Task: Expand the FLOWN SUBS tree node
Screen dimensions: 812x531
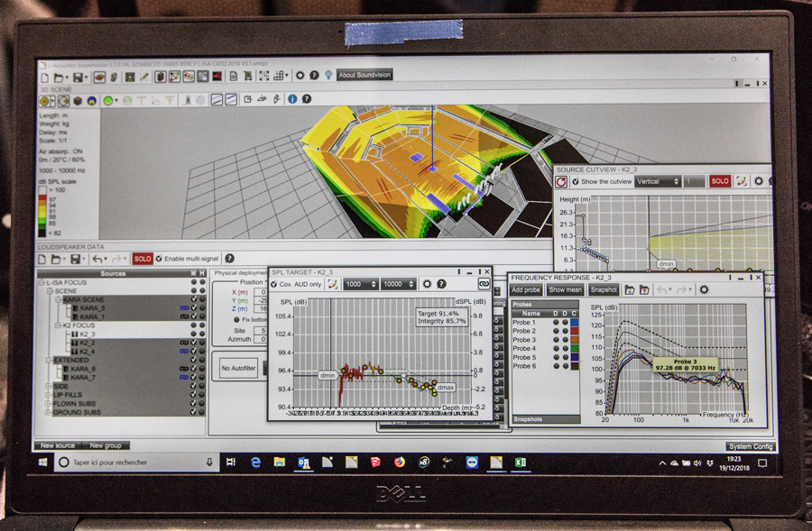Action: click(48, 404)
